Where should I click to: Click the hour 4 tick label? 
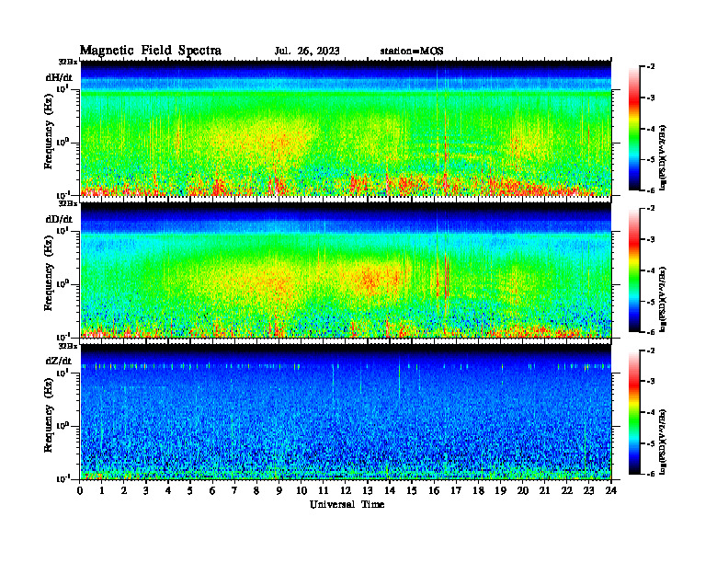pyautogui.click(x=168, y=490)
